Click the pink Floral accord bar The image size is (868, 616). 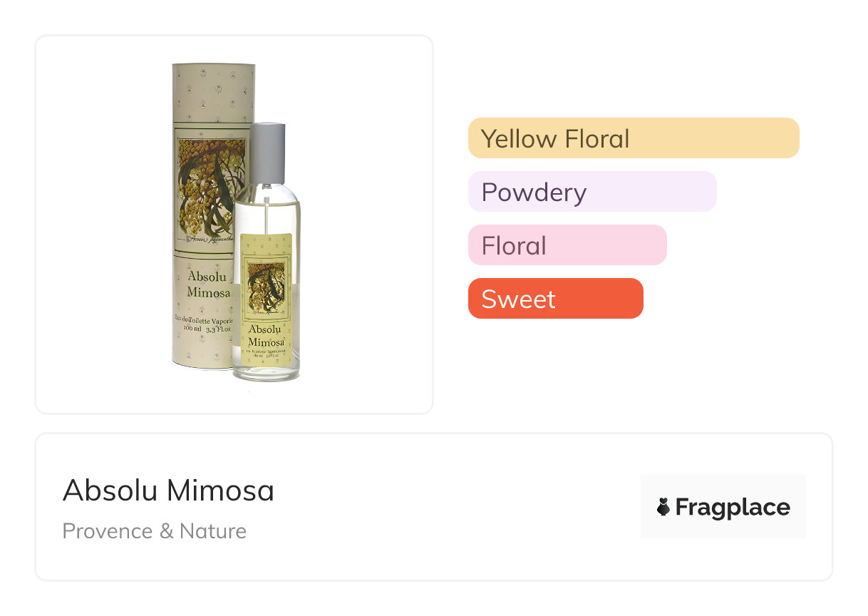[567, 245]
